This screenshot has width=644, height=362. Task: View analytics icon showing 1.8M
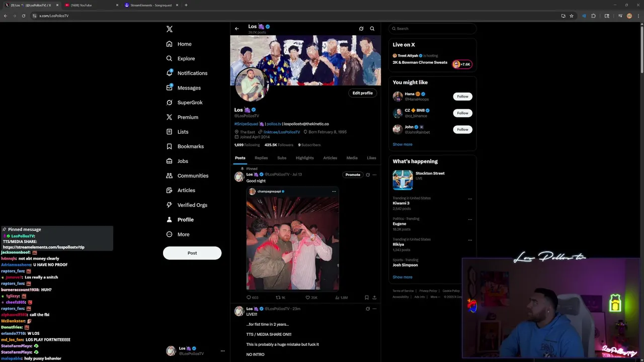point(337,298)
